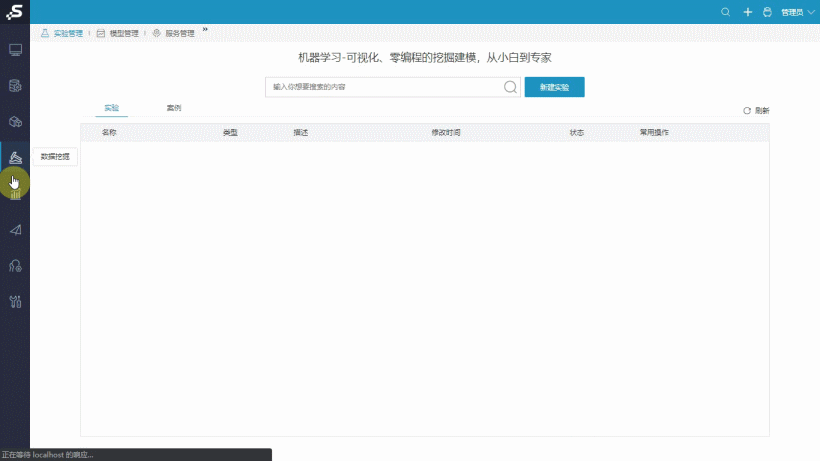
Task: Open the database sidebar icon
Action: coord(15,85)
